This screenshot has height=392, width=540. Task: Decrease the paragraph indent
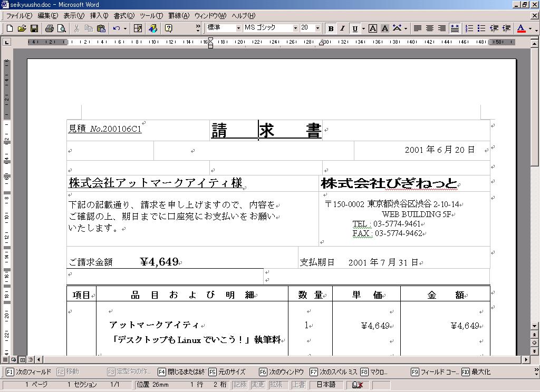494,28
